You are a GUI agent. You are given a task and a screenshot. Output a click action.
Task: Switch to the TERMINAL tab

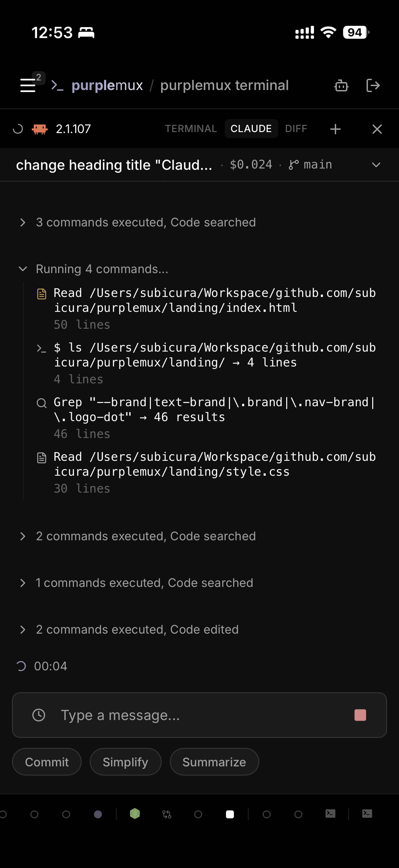tap(191, 129)
